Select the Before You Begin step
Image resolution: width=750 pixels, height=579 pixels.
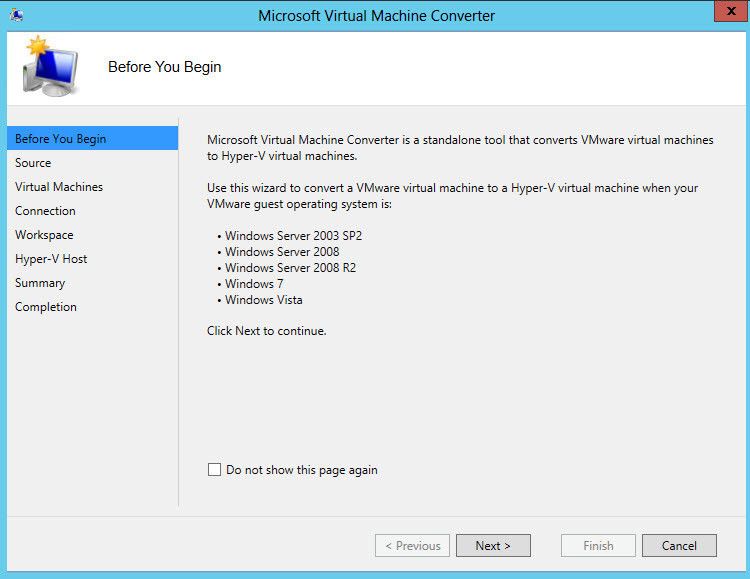click(92, 138)
